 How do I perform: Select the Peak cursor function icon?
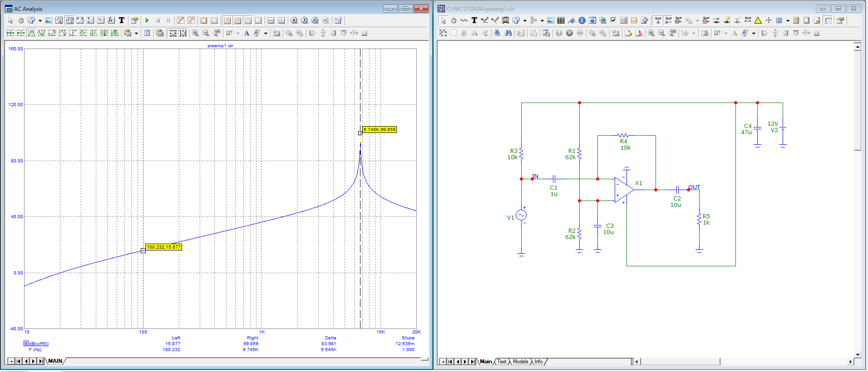click(x=31, y=33)
